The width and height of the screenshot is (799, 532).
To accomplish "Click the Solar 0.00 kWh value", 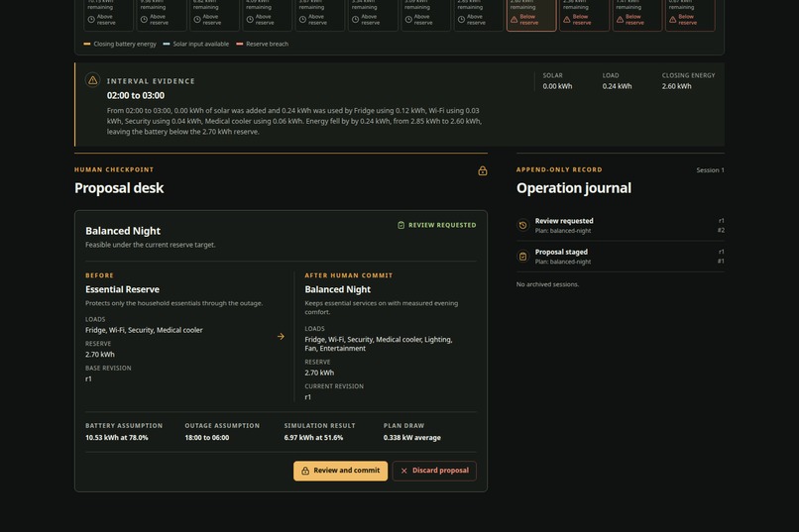I will pos(557,86).
